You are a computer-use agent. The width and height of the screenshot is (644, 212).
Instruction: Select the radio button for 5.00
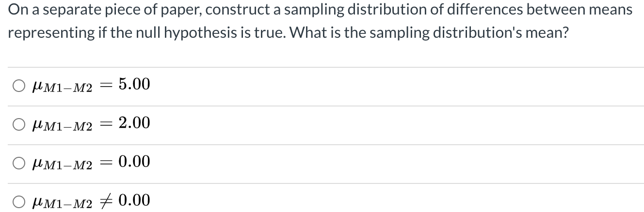click(19, 87)
